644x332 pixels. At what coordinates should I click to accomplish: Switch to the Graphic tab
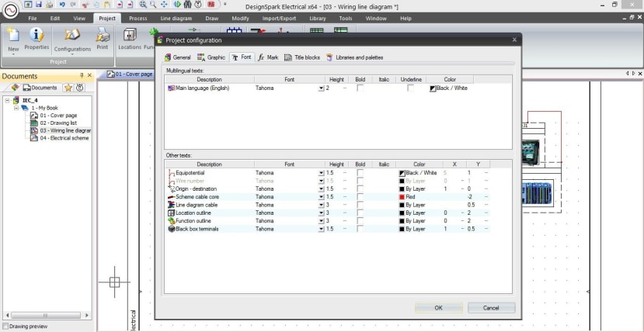tap(211, 57)
